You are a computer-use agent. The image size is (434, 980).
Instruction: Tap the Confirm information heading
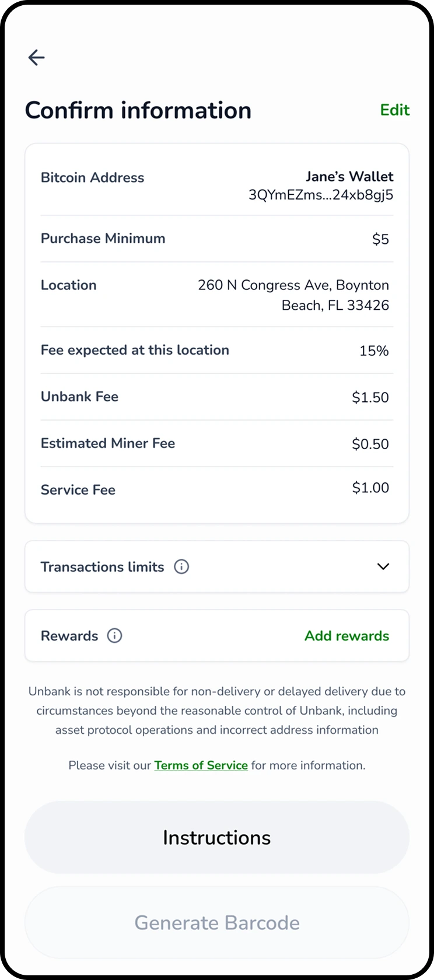(x=138, y=110)
